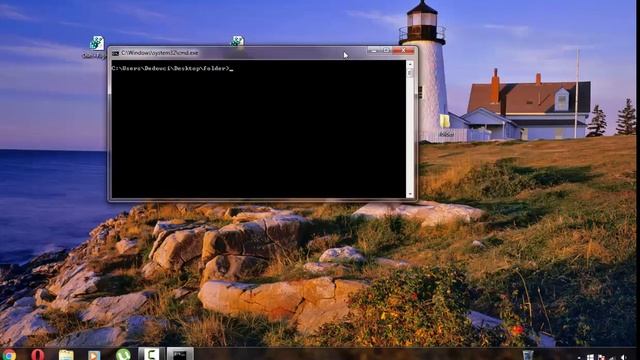Open Opera browser from the taskbar
The image size is (640, 360).
pyautogui.click(x=38, y=354)
